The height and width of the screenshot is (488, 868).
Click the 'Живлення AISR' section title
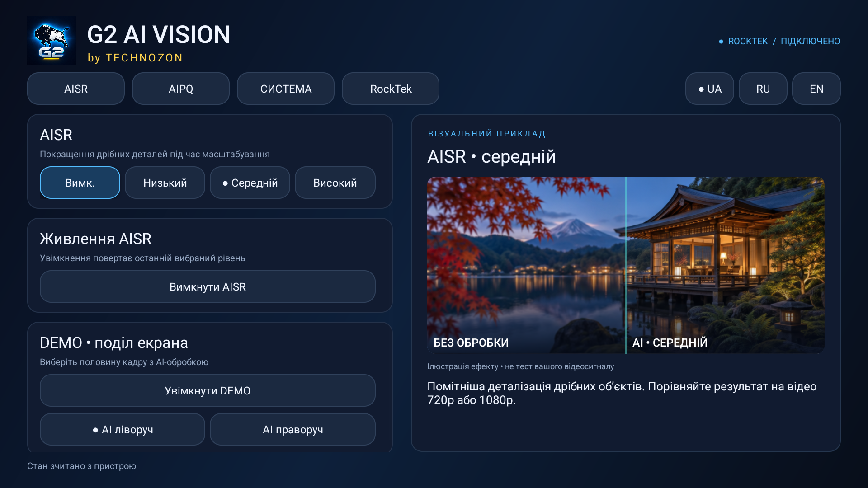[95, 239]
